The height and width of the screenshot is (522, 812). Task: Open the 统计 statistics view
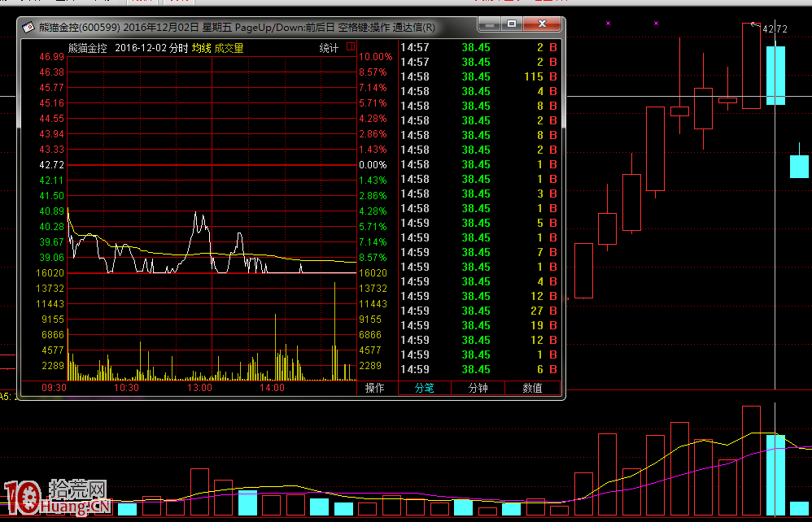coord(329,48)
